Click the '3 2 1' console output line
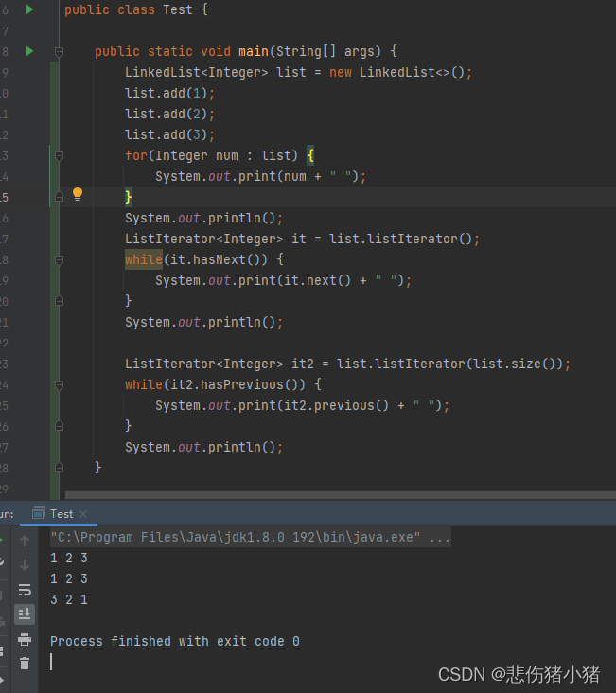 pyautogui.click(x=69, y=599)
